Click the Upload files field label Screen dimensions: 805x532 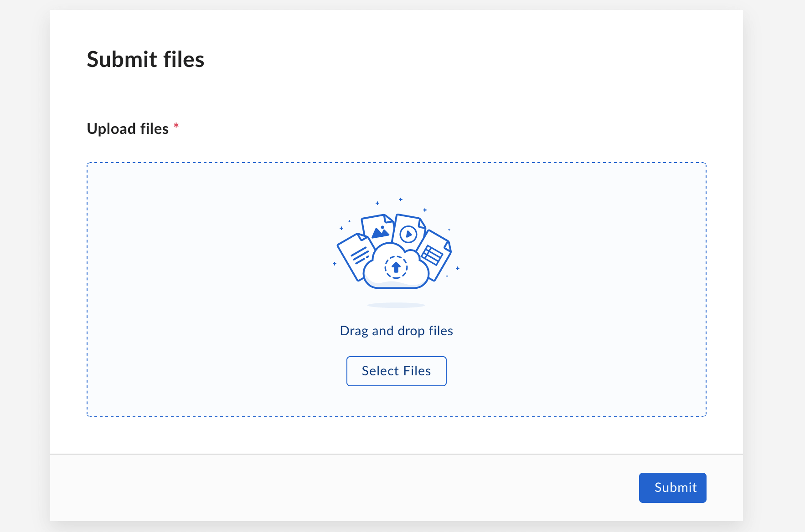[128, 129]
